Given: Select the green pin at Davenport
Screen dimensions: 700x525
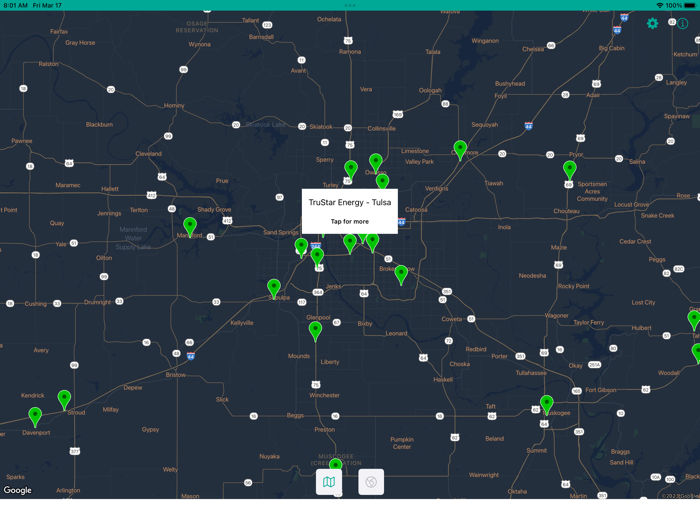Looking at the screenshot, I should click(x=35, y=417).
